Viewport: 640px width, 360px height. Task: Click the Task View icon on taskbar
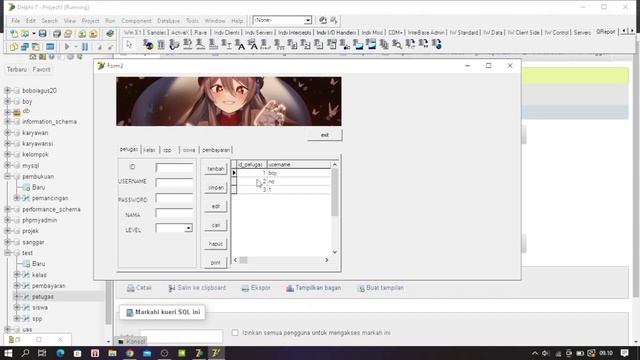[42, 353]
